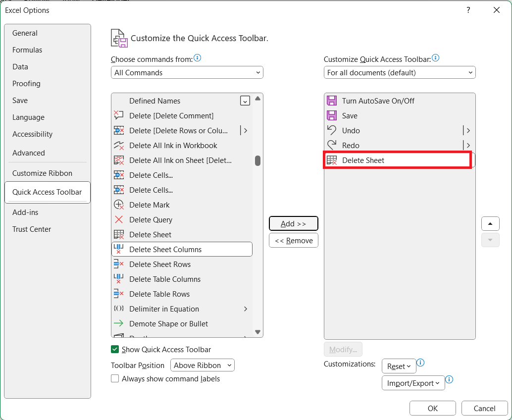Image resolution: width=512 pixels, height=420 pixels.
Task: Select the Undo icon in toolbar list
Action: point(332,130)
